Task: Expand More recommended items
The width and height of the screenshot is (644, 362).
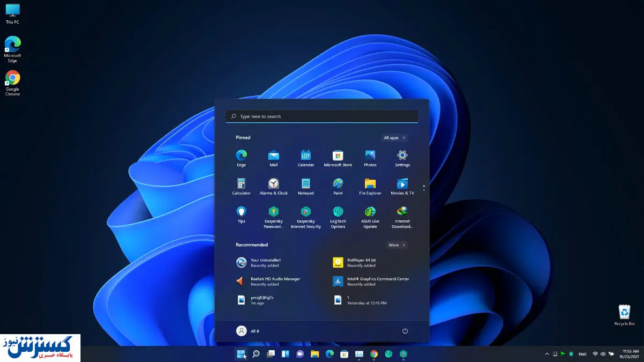Action: (397, 245)
